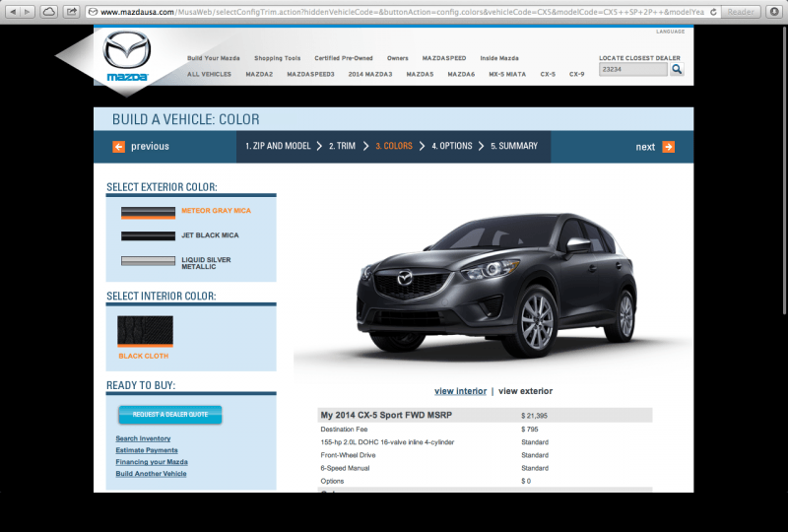Click the Destination Fee row label
The height and width of the screenshot is (532, 788).
click(344, 429)
